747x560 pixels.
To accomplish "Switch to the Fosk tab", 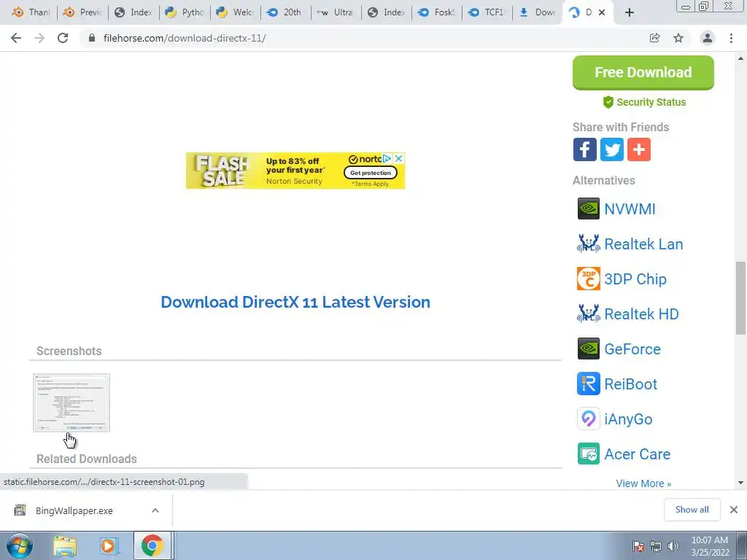I will pos(437,12).
